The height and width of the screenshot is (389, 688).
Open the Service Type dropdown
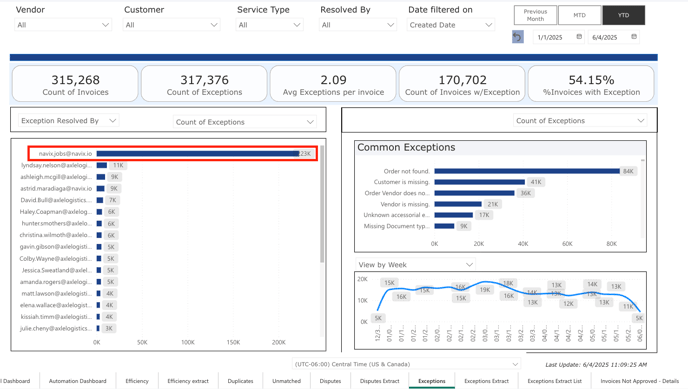269,25
